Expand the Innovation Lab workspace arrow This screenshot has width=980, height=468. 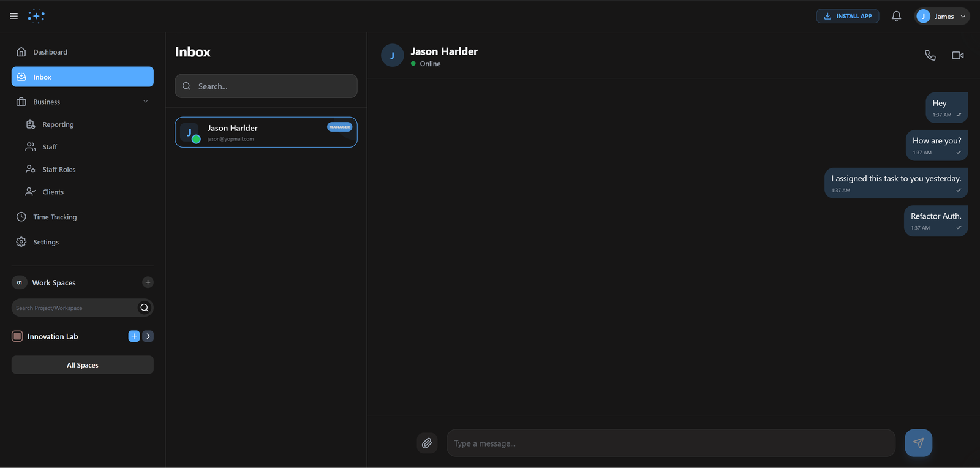coord(148,336)
